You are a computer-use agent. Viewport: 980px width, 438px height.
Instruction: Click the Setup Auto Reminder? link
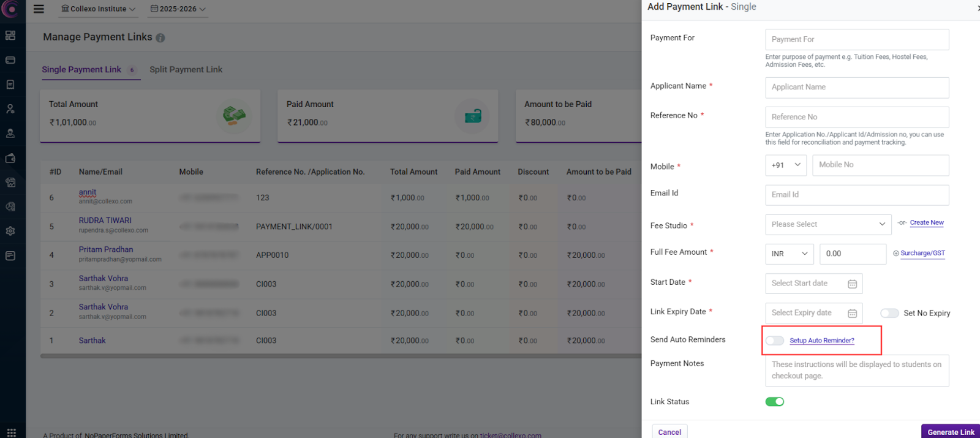822,341
